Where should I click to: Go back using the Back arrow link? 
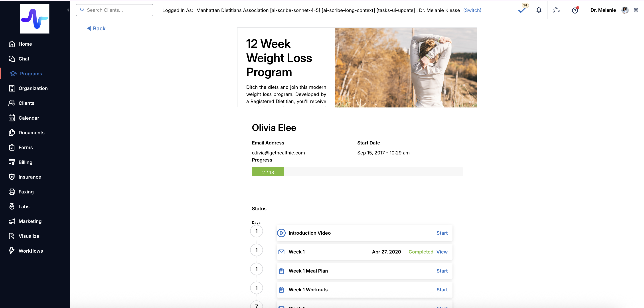click(96, 28)
